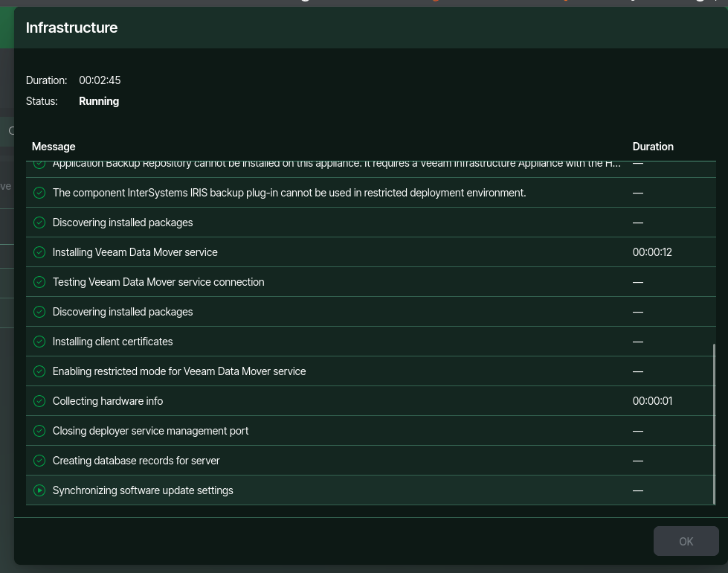The image size is (728, 573).
Task: Select 'Synchronizing software update settings' message
Action: (x=143, y=490)
